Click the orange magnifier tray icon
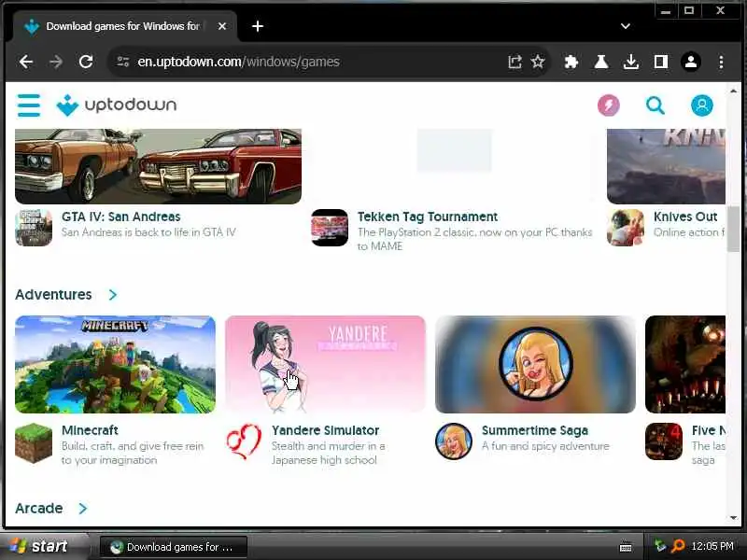Screen dimensions: 747x560 tap(678, 546)
